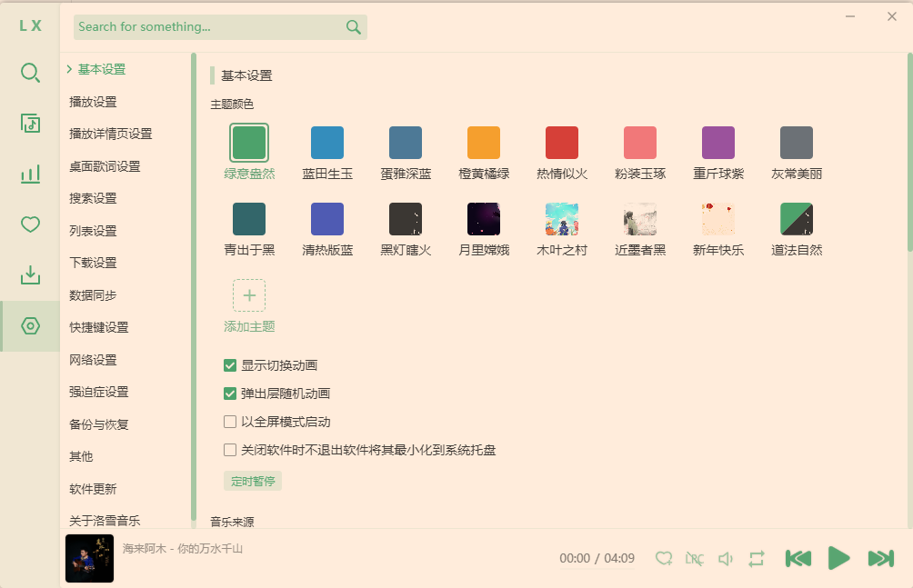Apply the 清热版蓝 theme
This screenshot has height=588, width=913.
click(x=327, y=219)
